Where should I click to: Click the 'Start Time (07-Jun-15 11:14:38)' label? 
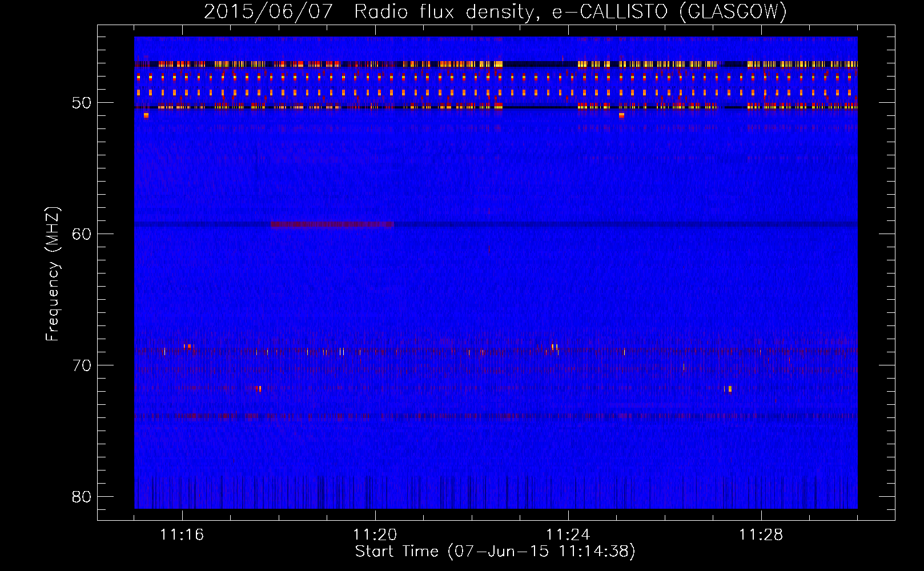point(495,552)
